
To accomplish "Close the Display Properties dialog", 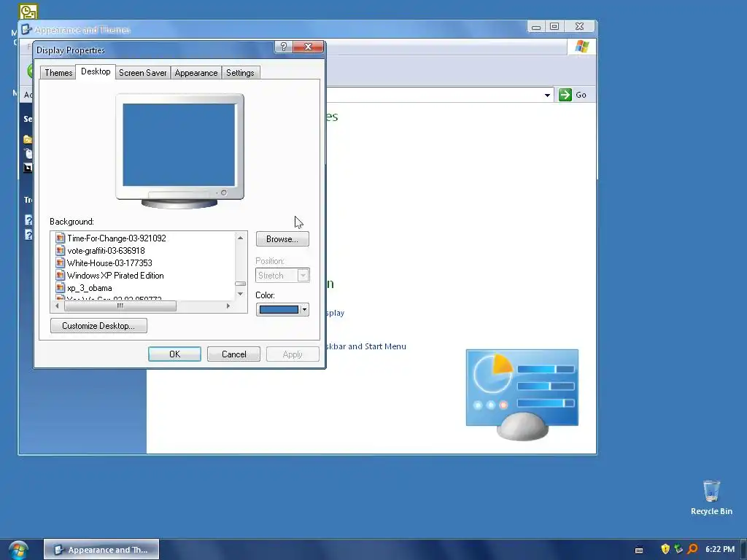I will (309, 47).
